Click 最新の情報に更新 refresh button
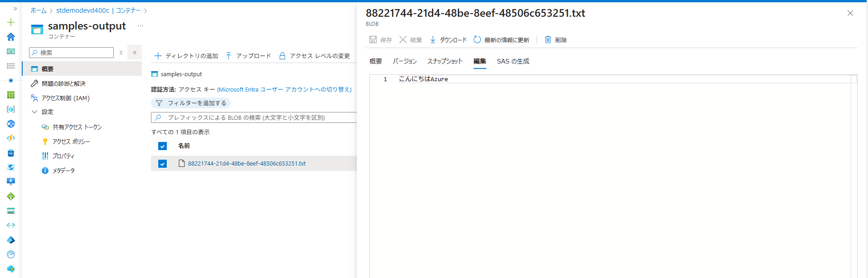Viewport: 868px width, 278px height. pos(501,40)
